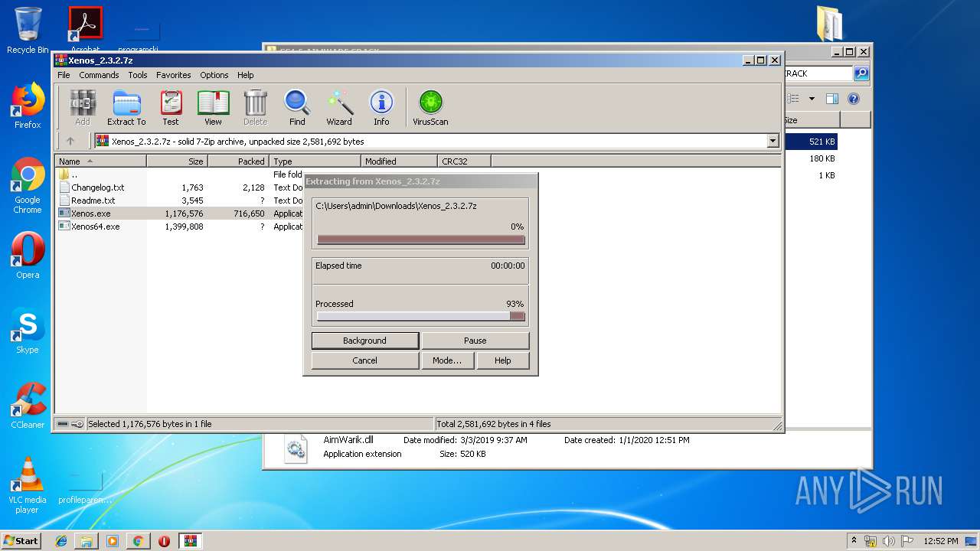Click the Delete trash can icon
980x551 pixels.
point(255,108)
